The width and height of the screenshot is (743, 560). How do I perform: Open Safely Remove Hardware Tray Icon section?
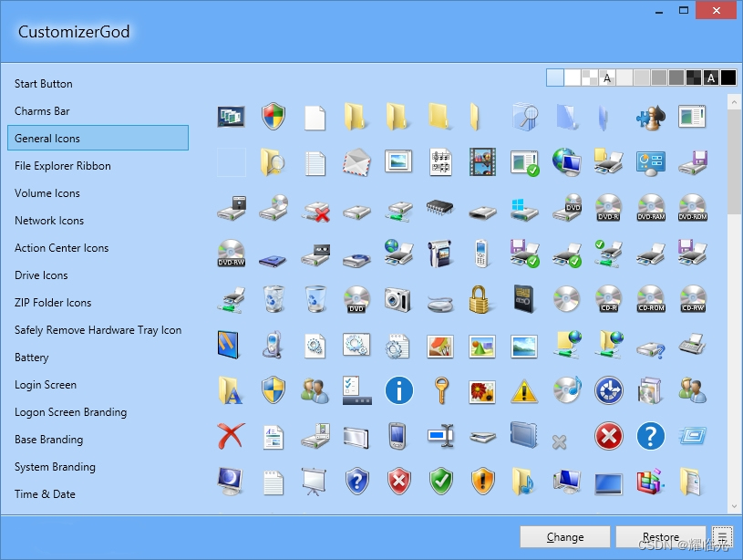coord(98,330)
